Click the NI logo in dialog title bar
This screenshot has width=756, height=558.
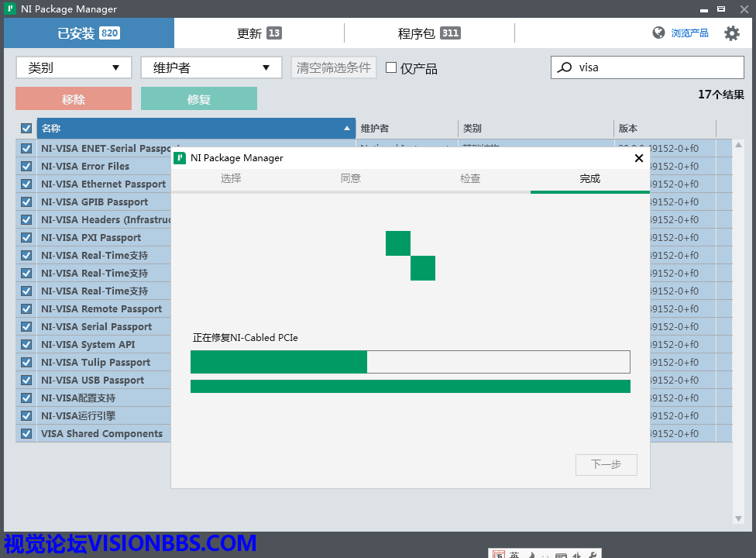[x=180, y=158]
